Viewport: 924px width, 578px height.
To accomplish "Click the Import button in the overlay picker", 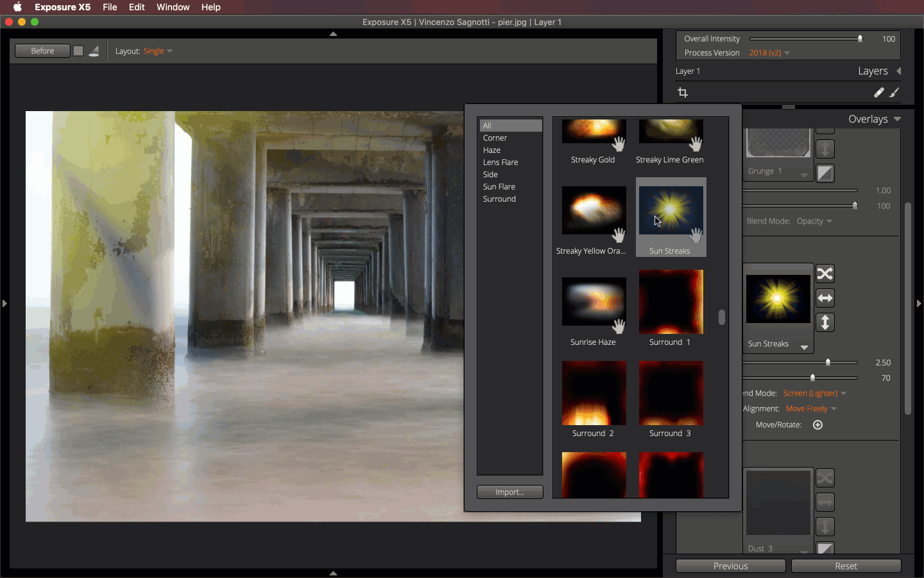I will click(509, 492).
